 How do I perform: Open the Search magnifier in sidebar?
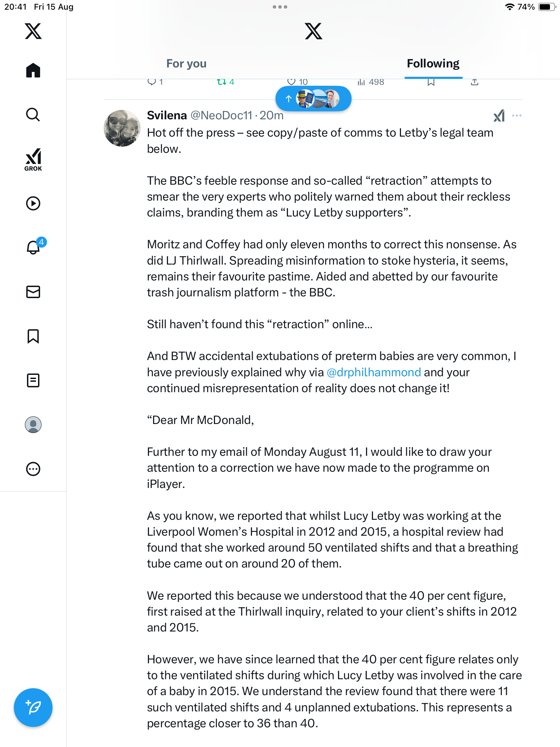[33, 115]
